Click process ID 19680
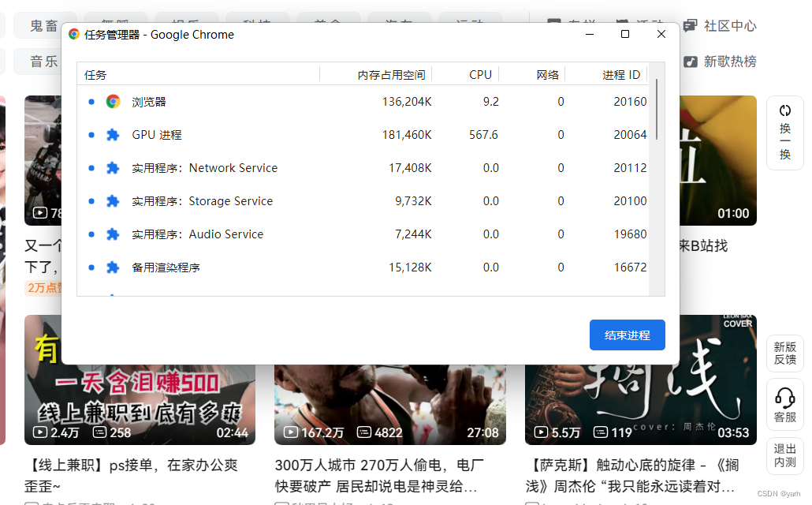The image size is (812, 505). tap(630, 234)
